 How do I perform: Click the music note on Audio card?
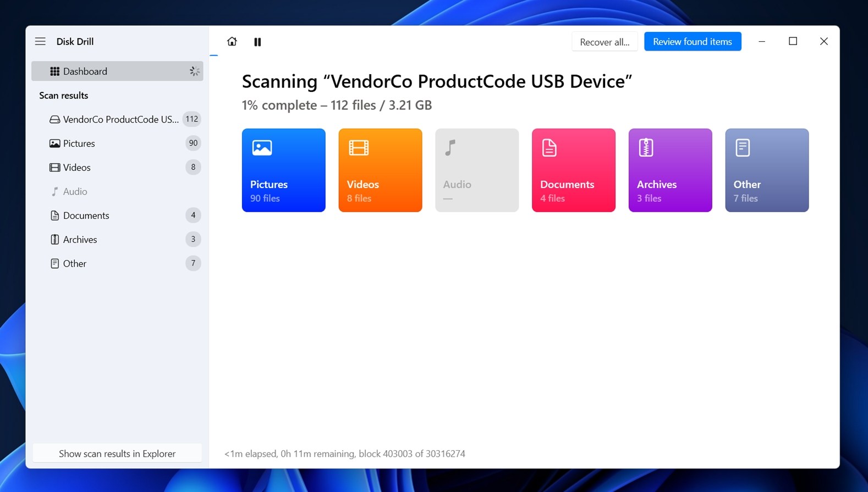tap(451, 147)
